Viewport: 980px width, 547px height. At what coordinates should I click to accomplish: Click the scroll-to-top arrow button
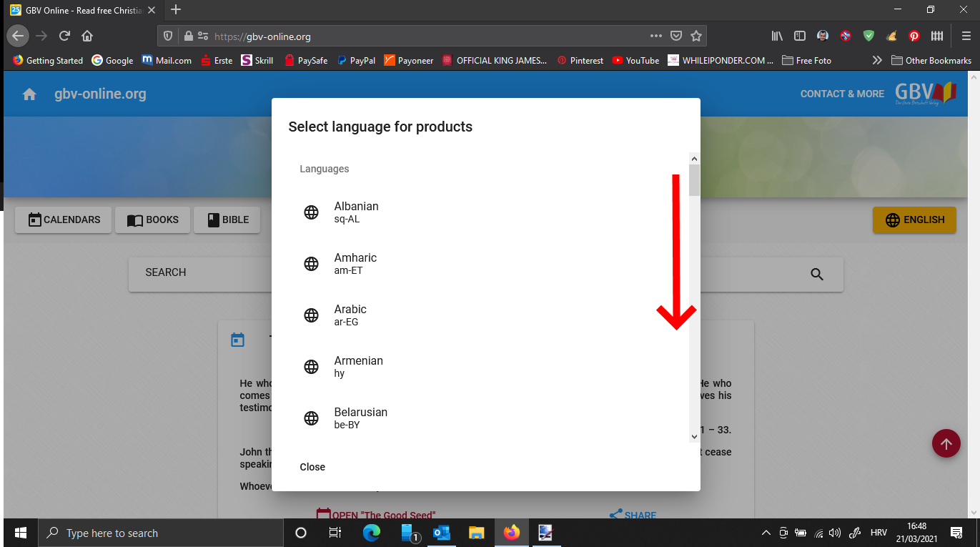coord(946,444)
